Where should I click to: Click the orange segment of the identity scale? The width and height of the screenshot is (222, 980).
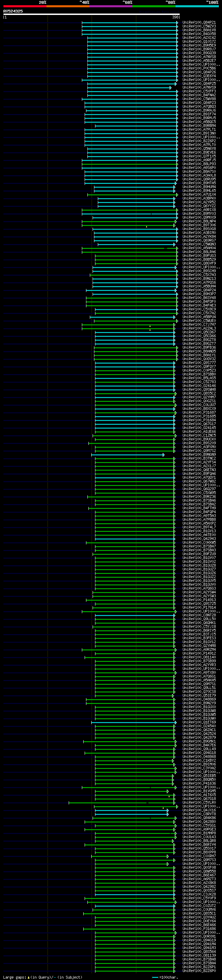[68, 6]
